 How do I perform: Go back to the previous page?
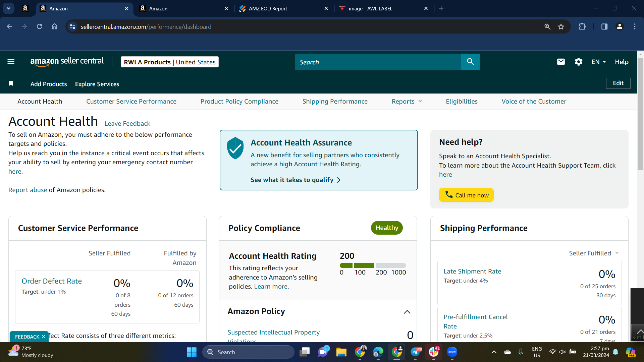[x=9, y=26]
